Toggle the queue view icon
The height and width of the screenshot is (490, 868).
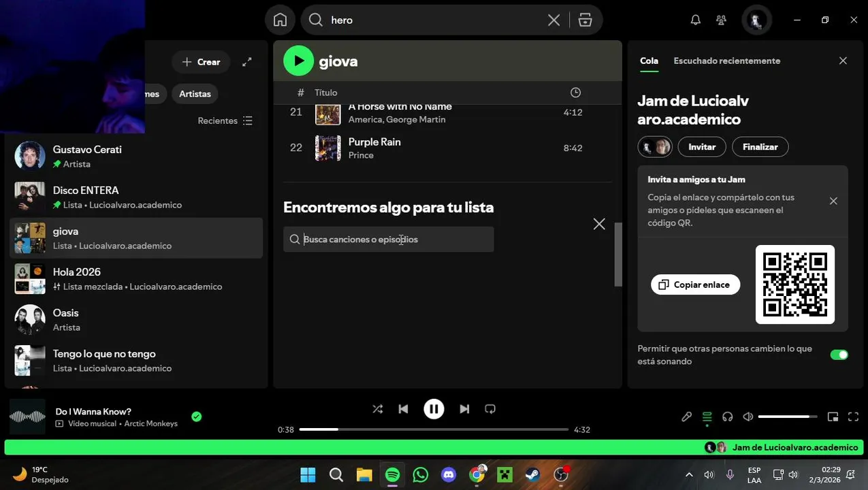coord(707,416)
